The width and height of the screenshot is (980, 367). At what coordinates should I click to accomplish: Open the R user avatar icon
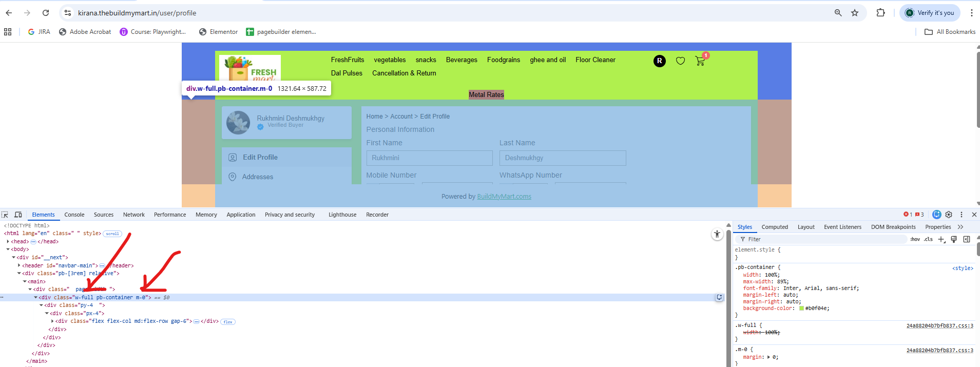[660, 61]
